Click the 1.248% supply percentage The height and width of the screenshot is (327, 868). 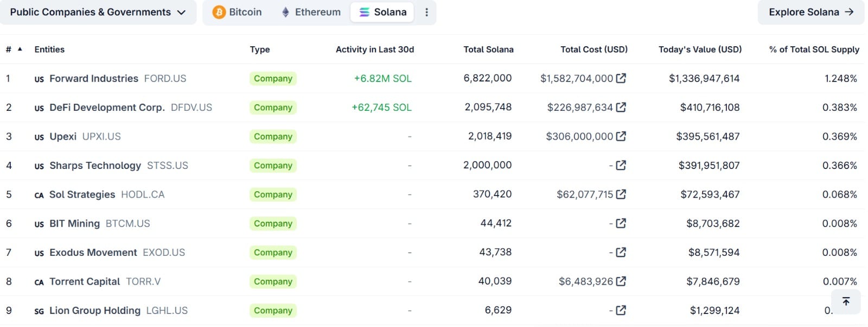coord(841,78)
